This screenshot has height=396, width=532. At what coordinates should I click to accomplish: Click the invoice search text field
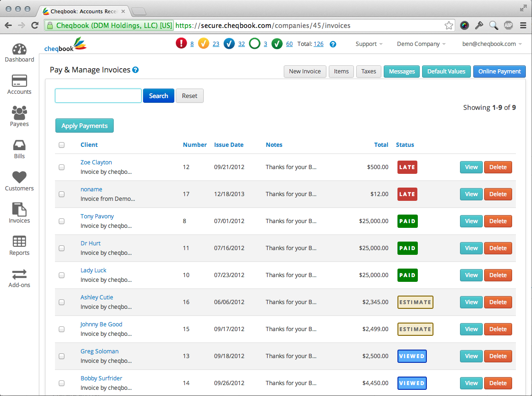tap(99, 96)
